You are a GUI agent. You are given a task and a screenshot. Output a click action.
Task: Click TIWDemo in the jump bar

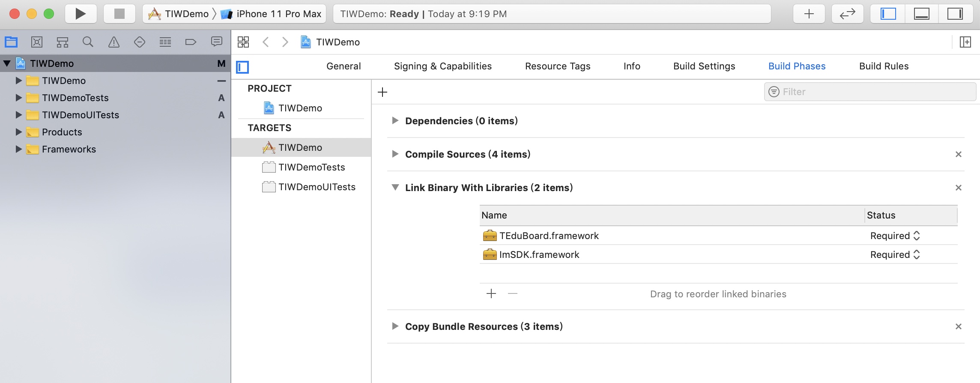(331, 42)
